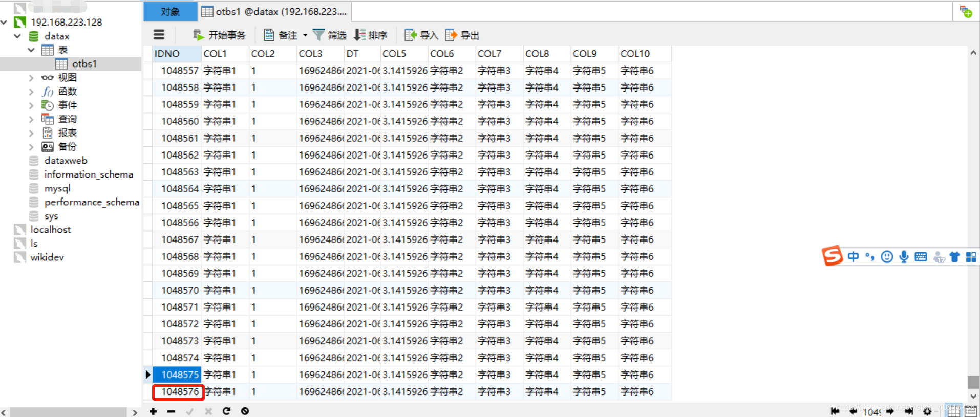Go to previous page arrow
The image size is (980, 417).
[x=853, y=411]
